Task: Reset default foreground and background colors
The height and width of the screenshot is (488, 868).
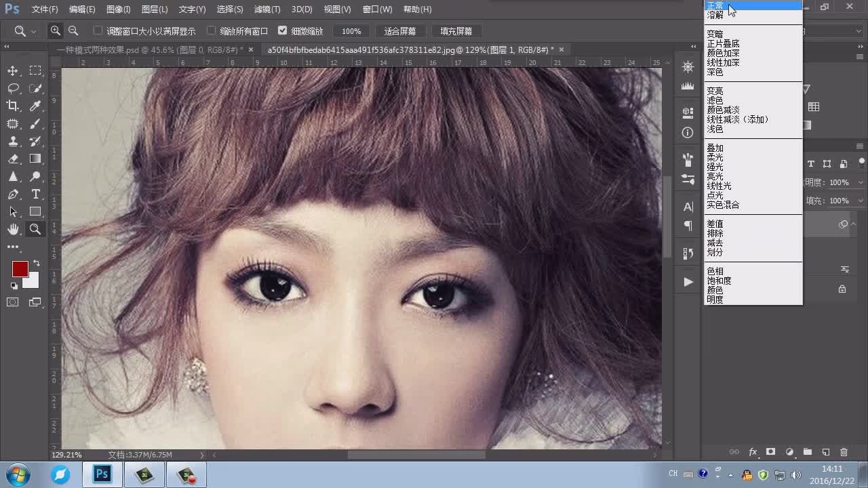Action: pos(14,286)
